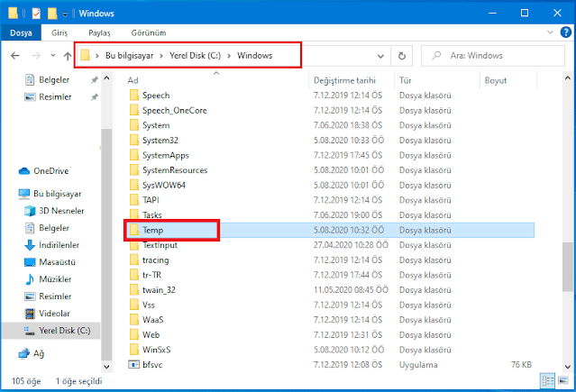Sort by Boyut column header

(496, 80)
